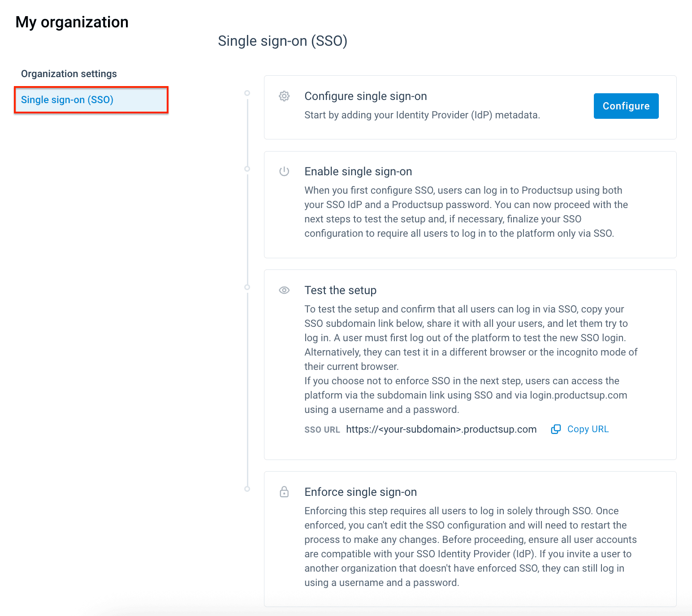Image resolution: width=692 pixels, height=616 pixels.
Task: Click the Enforce single sign-on card title
Action: click(360, 492)
